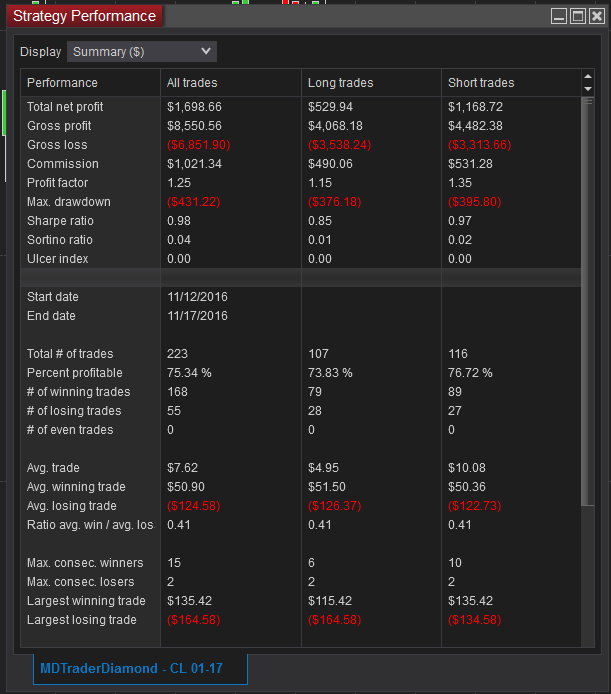The height and width of the screenshot is (694, 611).
Task: Select the Gross profit row label
Action: 59,126
